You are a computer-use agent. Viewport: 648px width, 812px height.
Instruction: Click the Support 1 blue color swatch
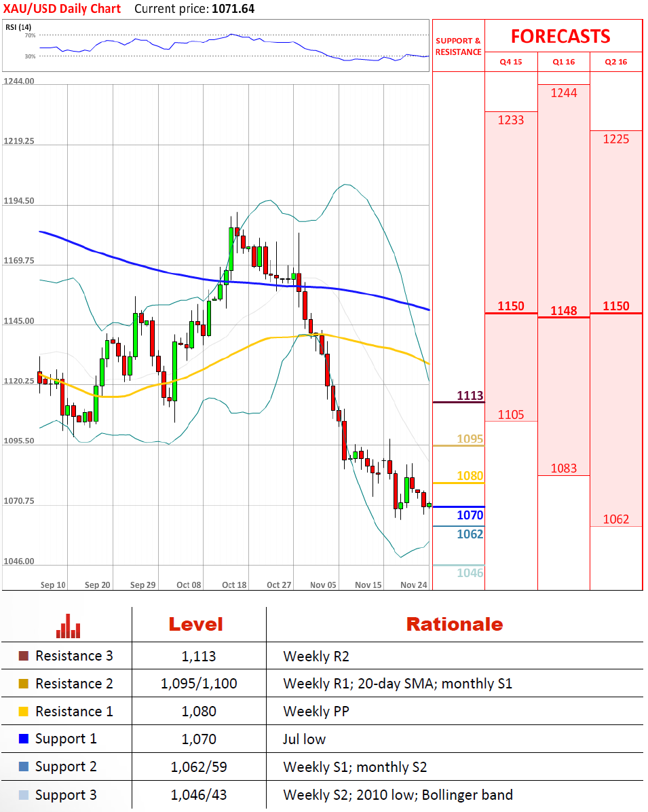[x=24, y=739]
